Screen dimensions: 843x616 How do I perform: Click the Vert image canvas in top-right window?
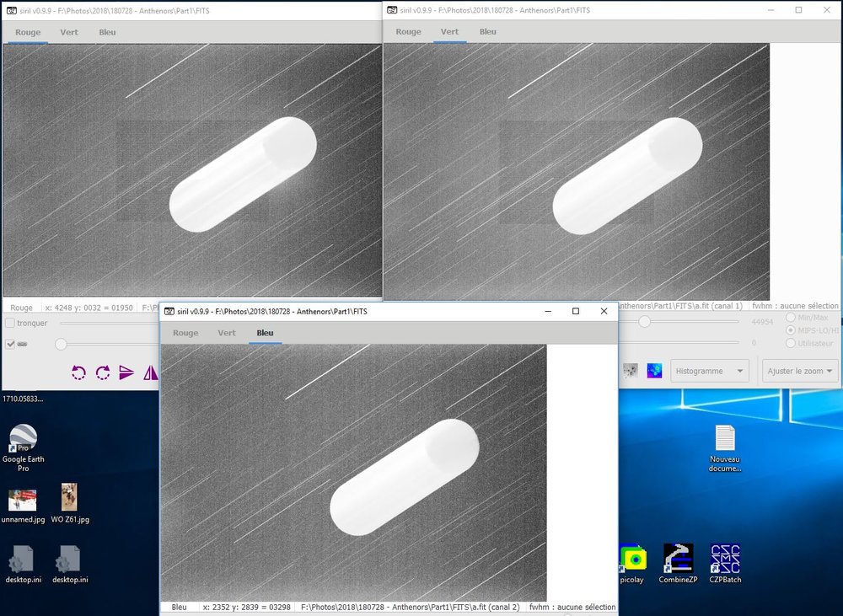[x=577, y=171]
